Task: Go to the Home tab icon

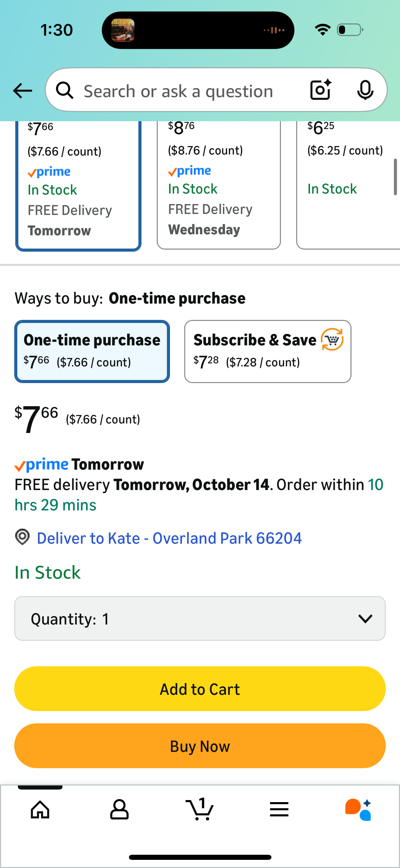Action: click(40, 810)
